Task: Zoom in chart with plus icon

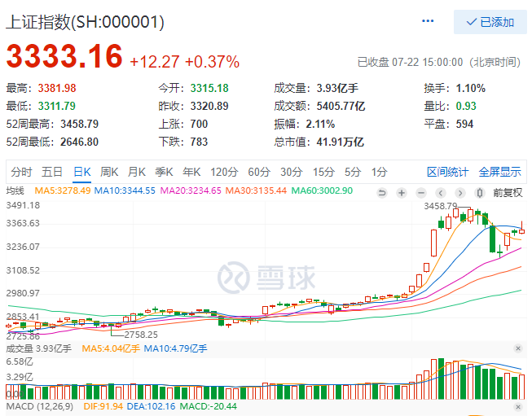Action: tap(402, 193)
